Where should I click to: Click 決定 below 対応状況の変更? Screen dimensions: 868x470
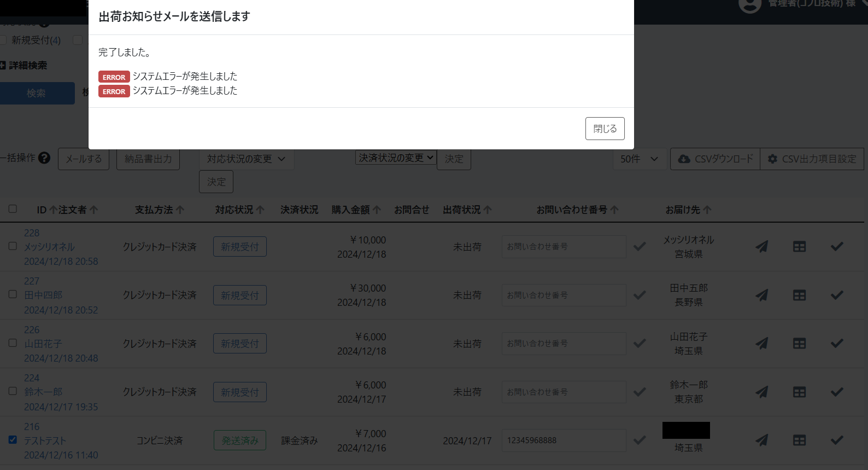click(216, 182)
